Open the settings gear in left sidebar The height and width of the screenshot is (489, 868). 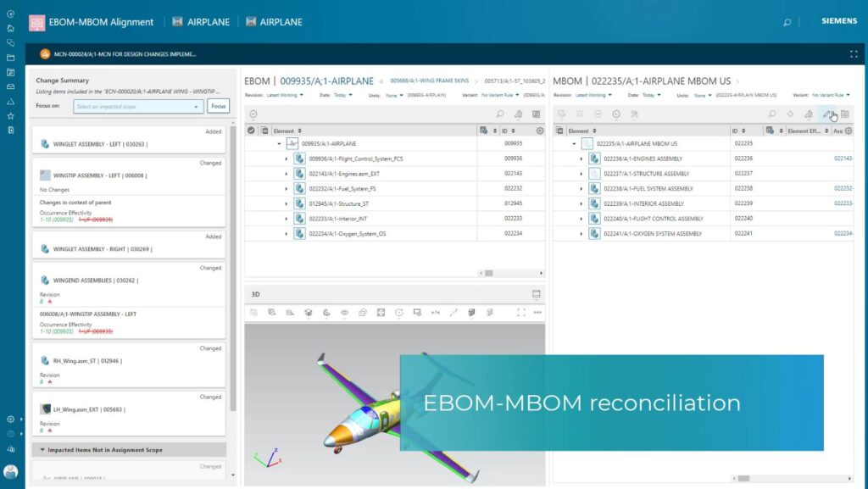(10, 420)
